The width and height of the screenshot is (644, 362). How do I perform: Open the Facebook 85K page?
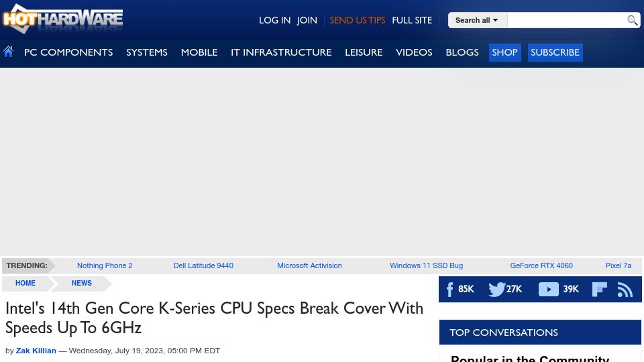[x=460, y=289]
